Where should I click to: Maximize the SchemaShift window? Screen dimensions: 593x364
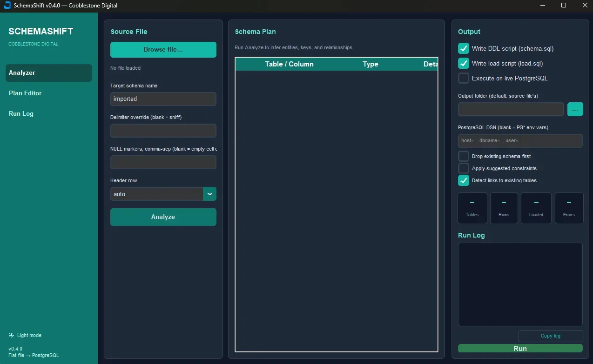564,6
